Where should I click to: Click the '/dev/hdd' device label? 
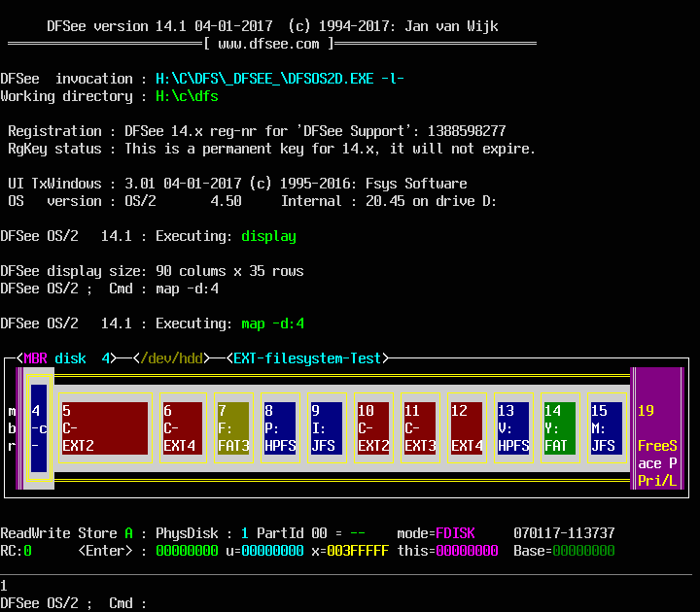pos(171,358)
